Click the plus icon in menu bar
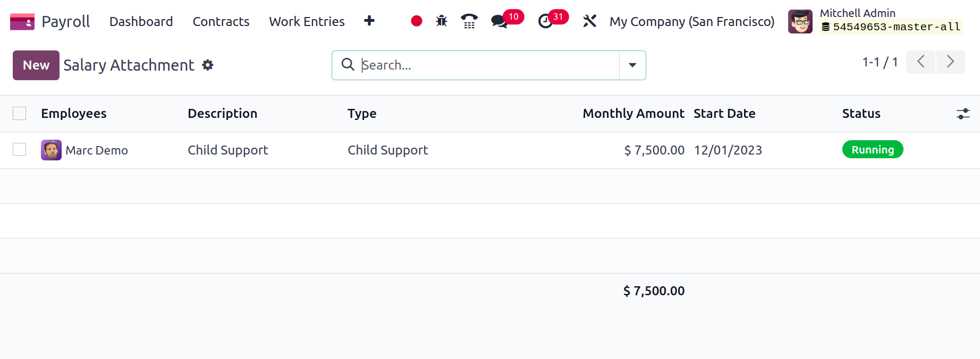This screenshot has height=359, width=980. coord(369,21)
